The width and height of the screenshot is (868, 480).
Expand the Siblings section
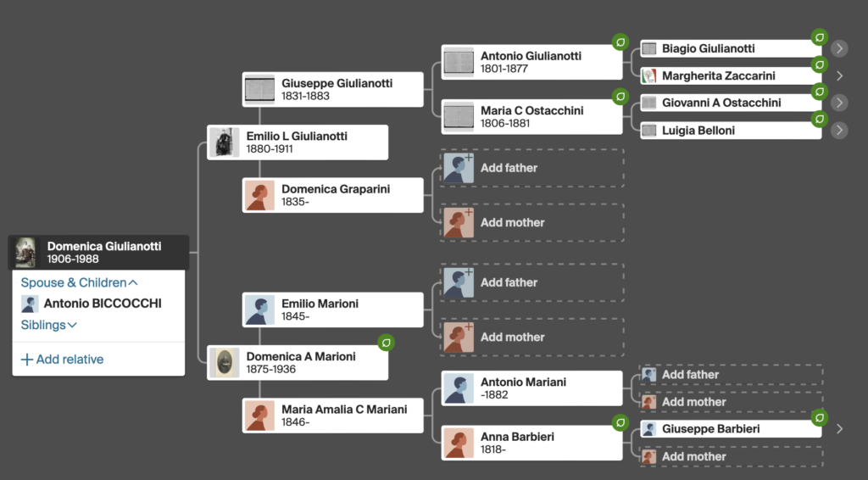pyautogui.click(x=48, y=325)
